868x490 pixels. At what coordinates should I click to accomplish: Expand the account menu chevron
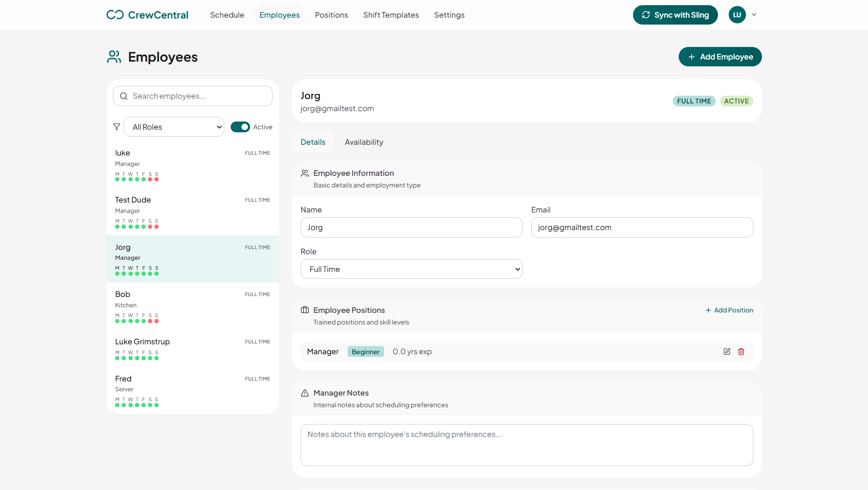click(x=754, y=15)
